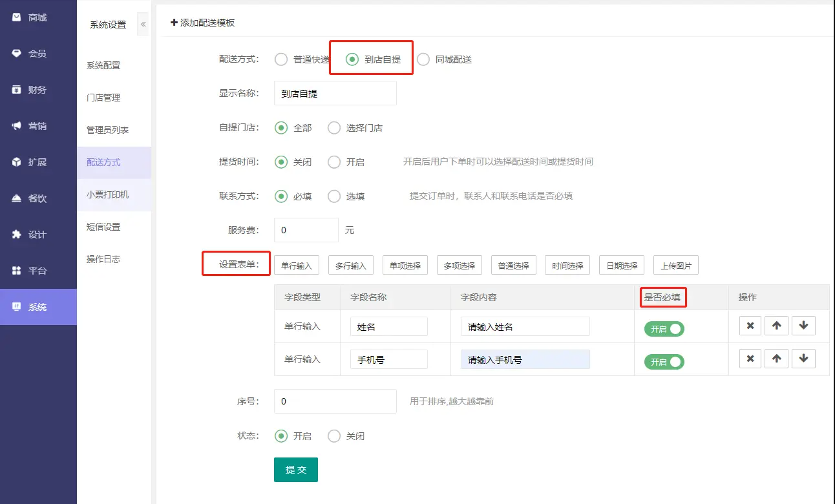Open 小票打印机 in settings menu

coord(114,194)
